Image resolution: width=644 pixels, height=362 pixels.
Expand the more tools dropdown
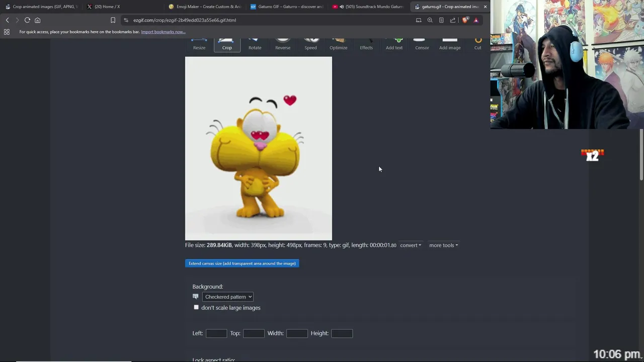pyautogui.click(x=443, y=245)
